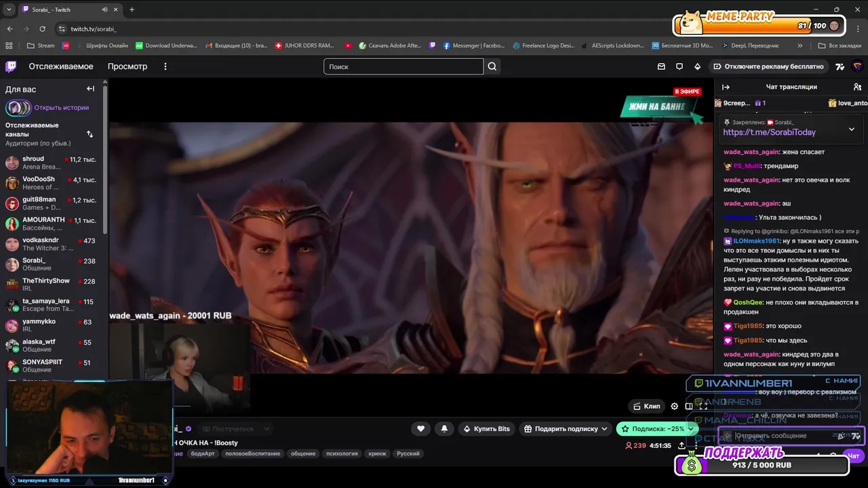
Task: Click the share stream icon
Action: tap(682, 445)
